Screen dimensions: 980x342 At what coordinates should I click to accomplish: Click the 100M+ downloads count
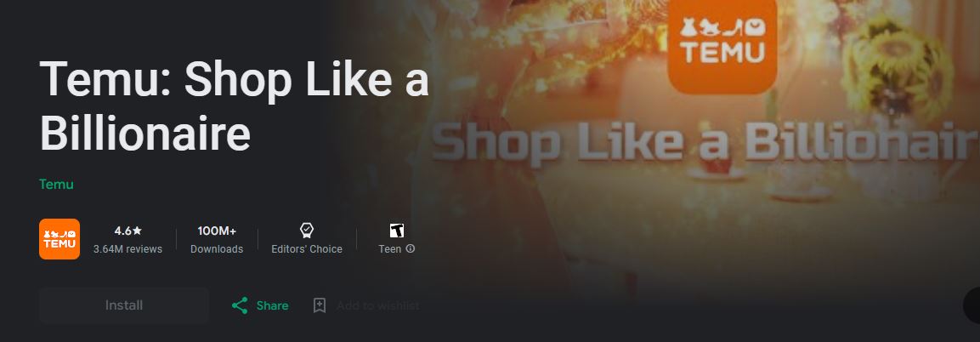(217, 231)
